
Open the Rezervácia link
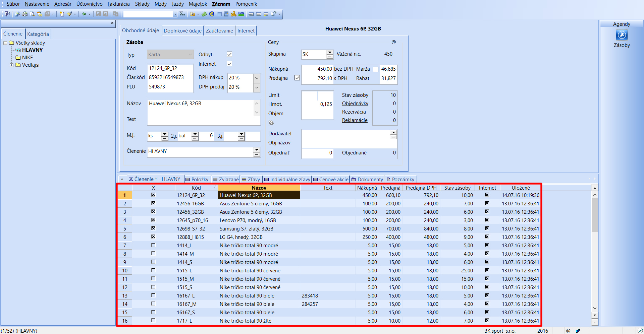pyautogui.click(x=354, y=112)
